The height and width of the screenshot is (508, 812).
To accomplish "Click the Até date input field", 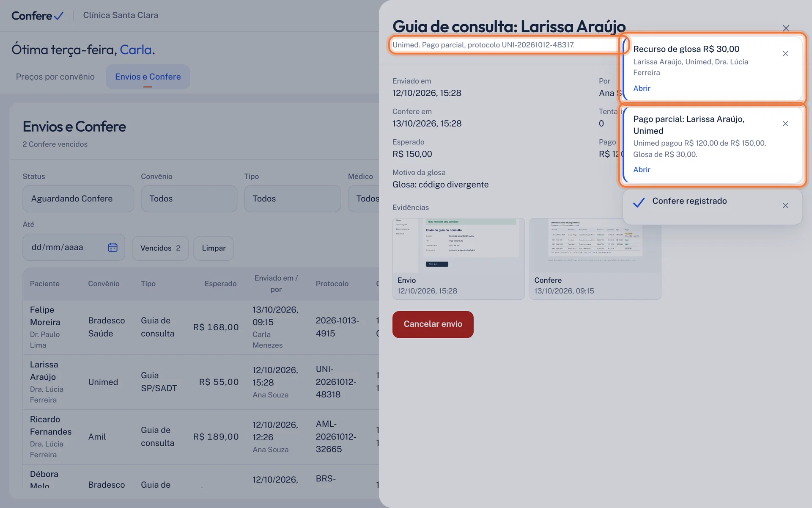I will coord(74,247).
